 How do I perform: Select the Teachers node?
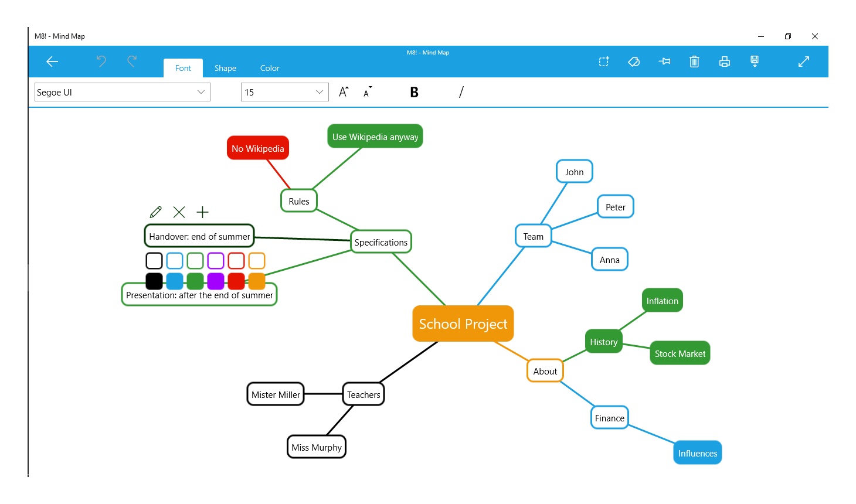[x=364, y=394]
